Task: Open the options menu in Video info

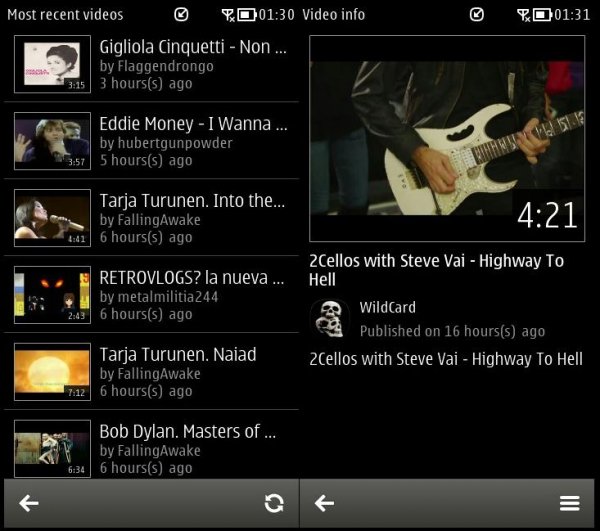Action: click(569, 503)
